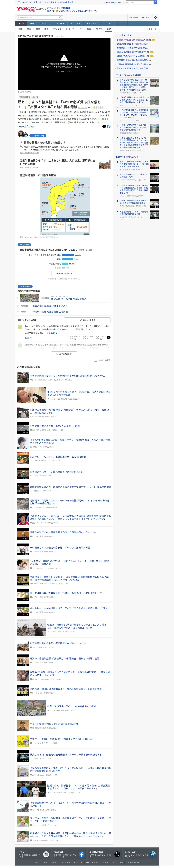The image size is (174, 868).
Task: Open the トップ navigation tab
Action: coord(21,24)
